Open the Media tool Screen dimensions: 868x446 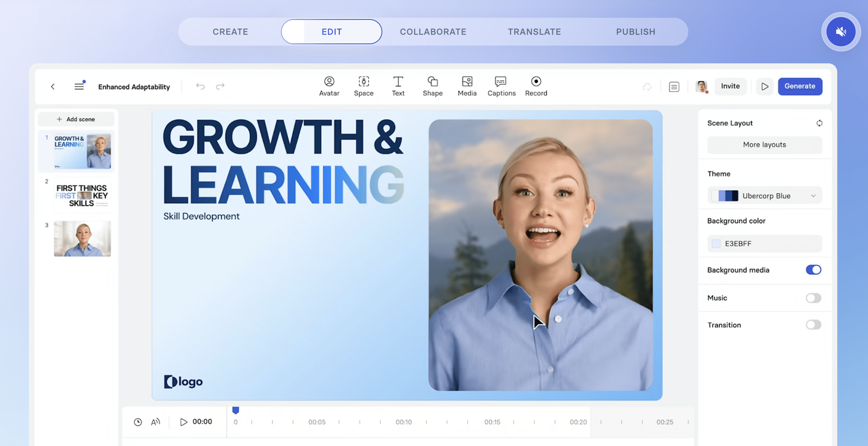tap(467, 86)
